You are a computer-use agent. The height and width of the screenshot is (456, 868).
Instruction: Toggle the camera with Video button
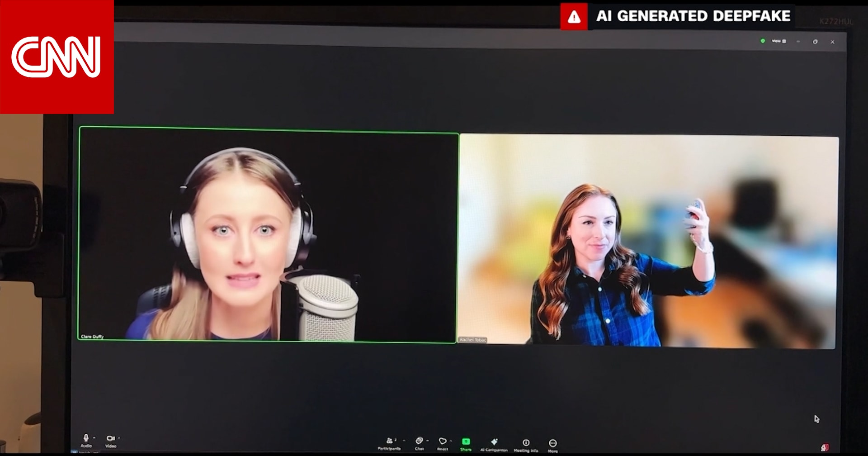pyautogui.click(x=110, y=439)
